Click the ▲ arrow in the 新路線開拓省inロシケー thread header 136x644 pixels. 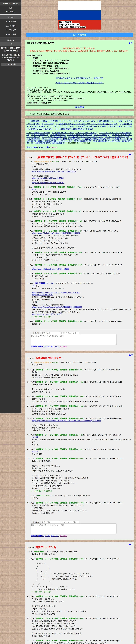[131, 355]
